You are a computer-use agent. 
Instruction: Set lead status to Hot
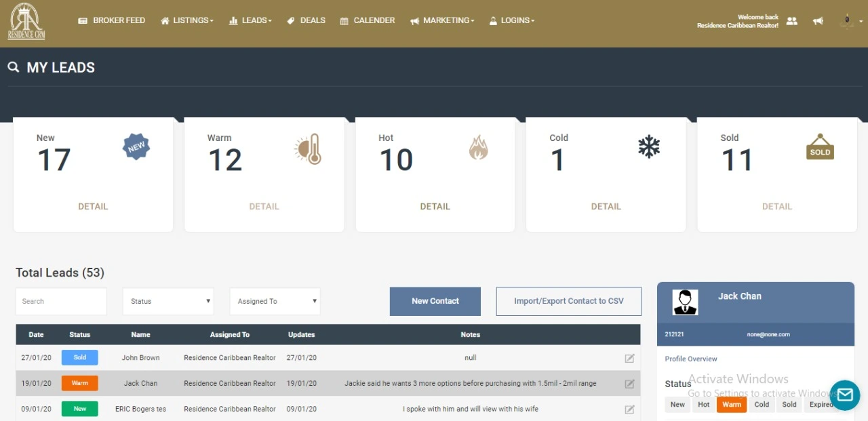click(704, 405)
